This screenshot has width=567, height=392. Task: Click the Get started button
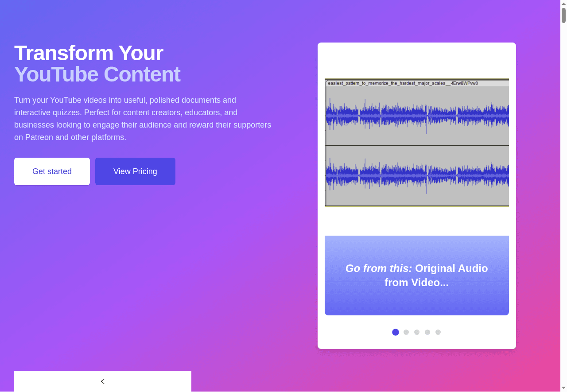(x=52, y=171)
